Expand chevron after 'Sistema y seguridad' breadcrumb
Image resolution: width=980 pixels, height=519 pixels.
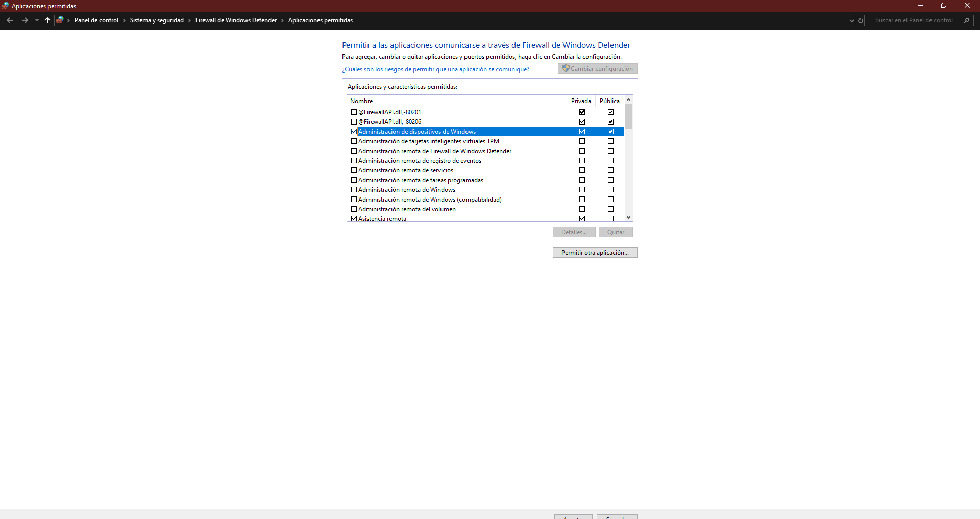pyautogui.click(x=189, y=20)
